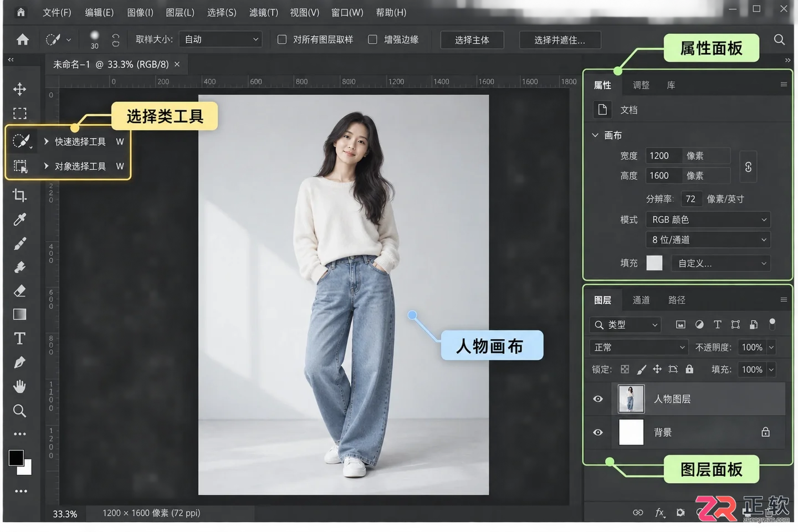Click the 宽度 field showing 1200
Viewport: 798px width, 532px height.
688,156
